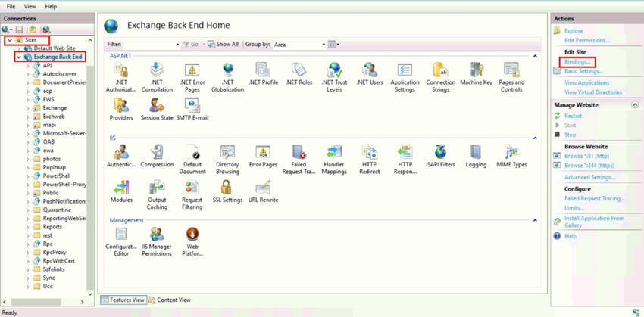Open .NET Profile feature
Screen dimensions: 644x317
(263, 74)
